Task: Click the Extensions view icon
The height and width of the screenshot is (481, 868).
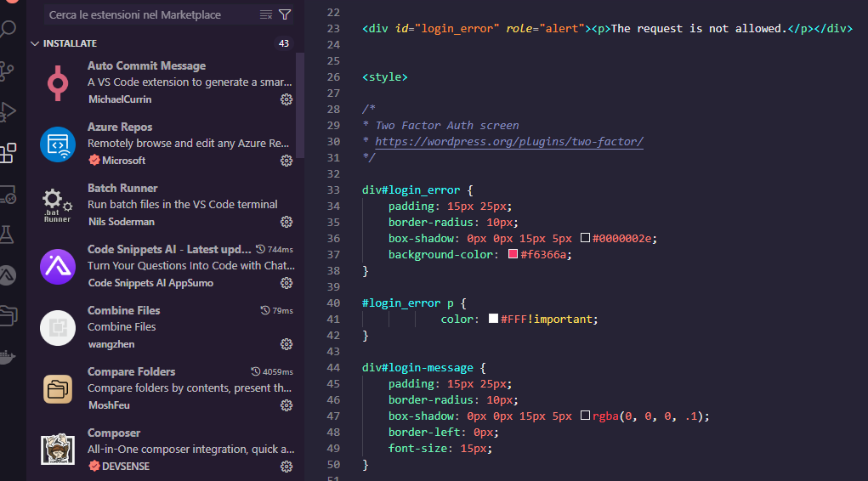Action: point(8,153)
